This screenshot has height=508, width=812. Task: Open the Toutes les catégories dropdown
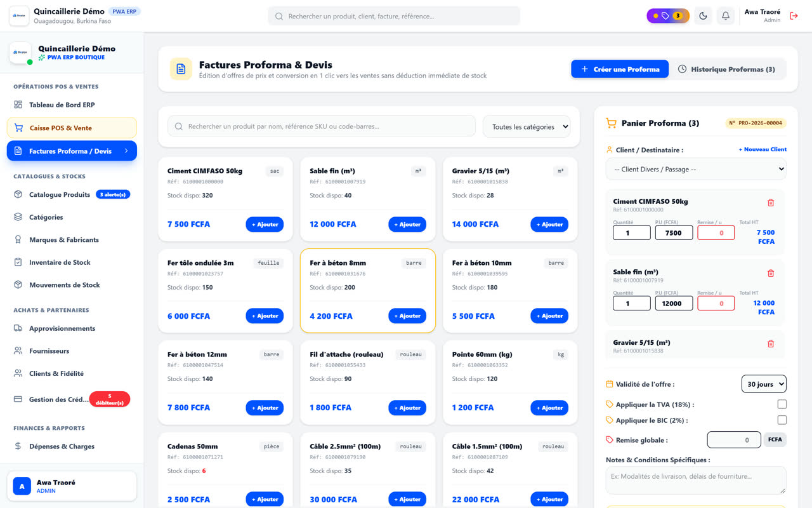(527, 126)
